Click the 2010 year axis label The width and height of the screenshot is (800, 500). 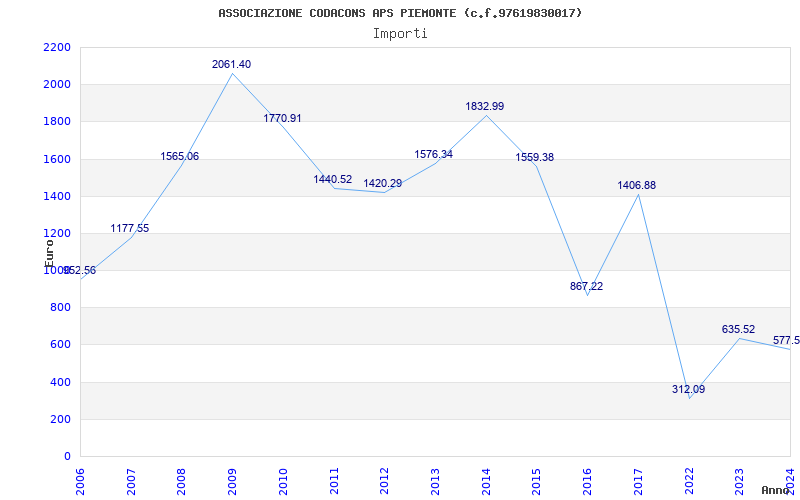pos(283,482)
